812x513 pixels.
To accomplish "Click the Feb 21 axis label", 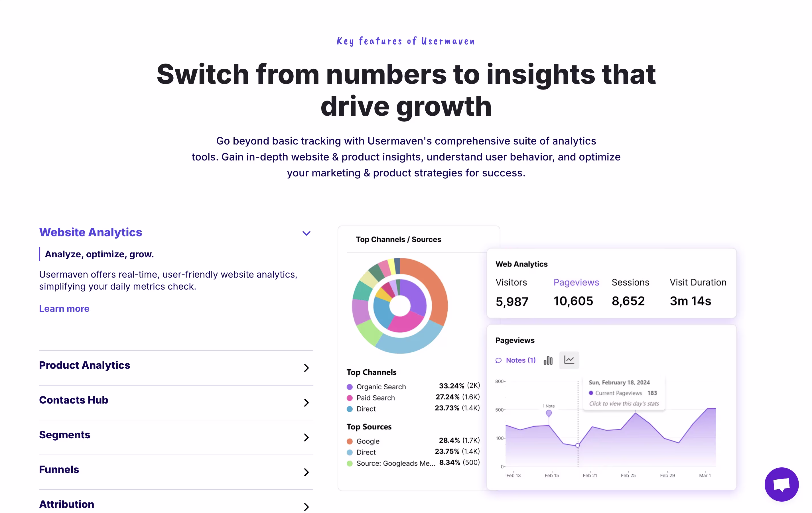I will (590, 475).
